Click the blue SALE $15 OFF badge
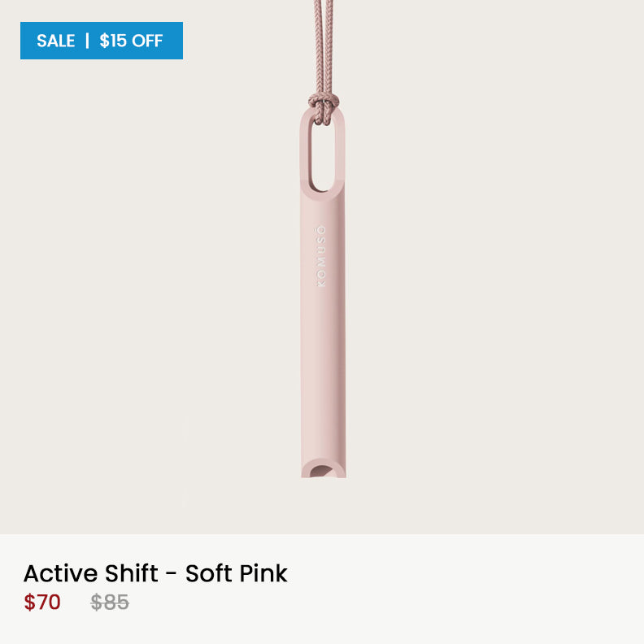The image size is (644, 644). [102, 41]
